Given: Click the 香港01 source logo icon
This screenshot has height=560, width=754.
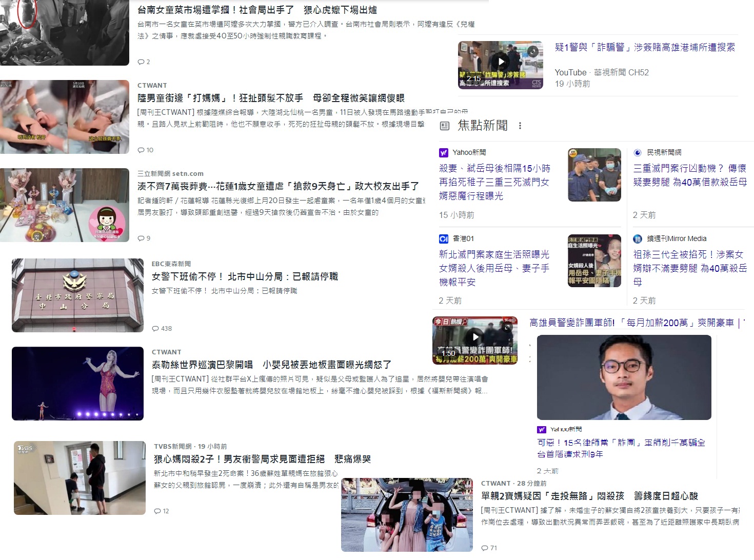Looking at the screenshot, I should (x=444, y=238).
